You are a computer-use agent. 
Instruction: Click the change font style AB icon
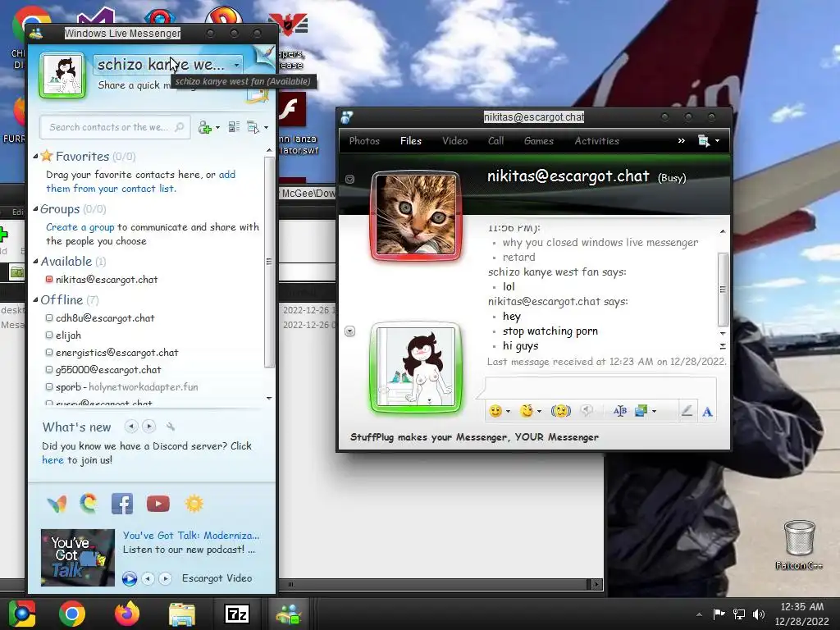click(x=620, y=411)
